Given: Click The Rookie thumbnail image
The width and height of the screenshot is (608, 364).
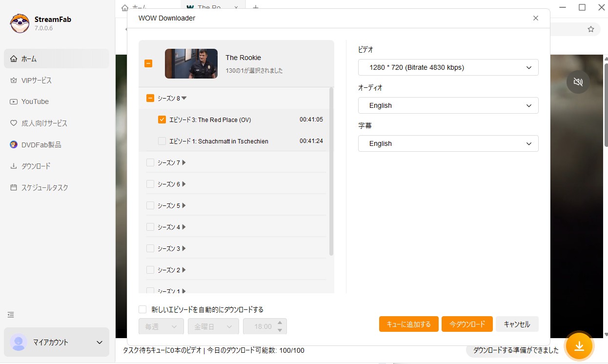Looking at the screenshot, I should (191, 63).
